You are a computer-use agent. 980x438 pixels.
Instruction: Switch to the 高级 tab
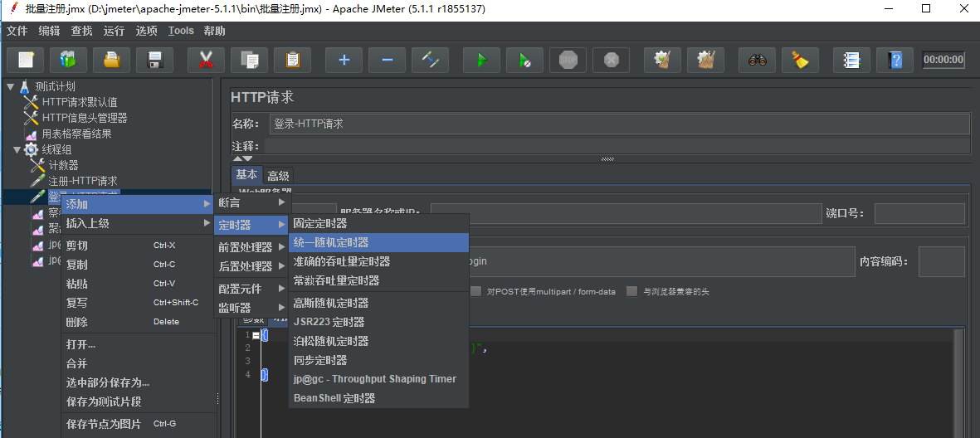click(x=278, y=176)
